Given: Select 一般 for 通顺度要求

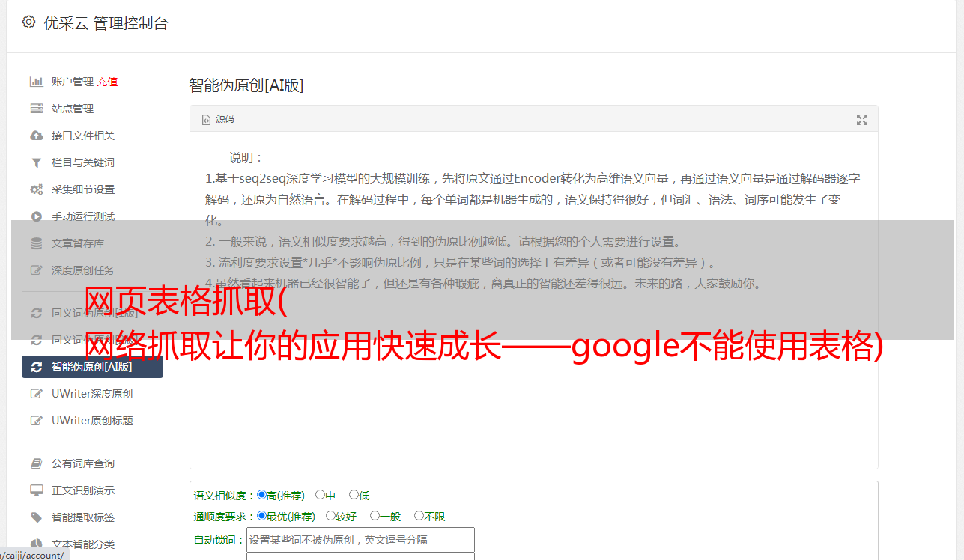Looking at the screenshot, I should coord(375,516).
